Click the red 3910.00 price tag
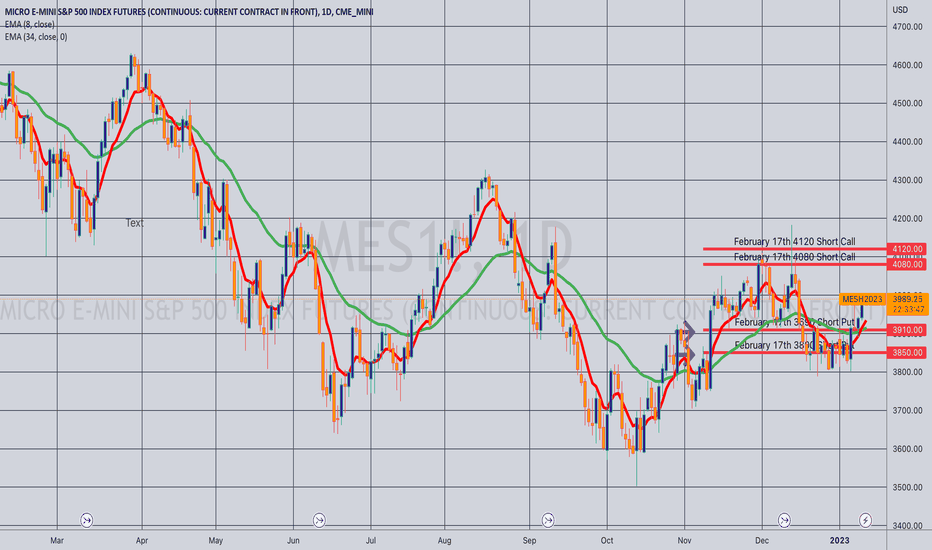The image size is (932, 550). click(x=908, y=330)
